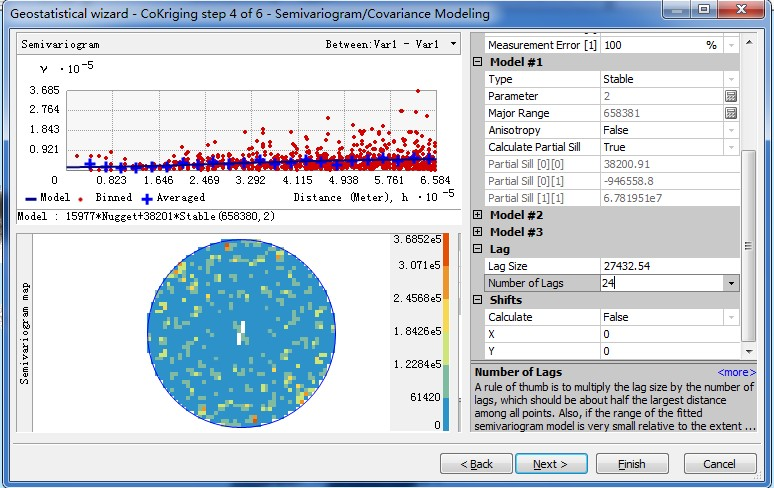Expand the Model #2 section
Screen dimensions: 774x488
click(477, 215)
